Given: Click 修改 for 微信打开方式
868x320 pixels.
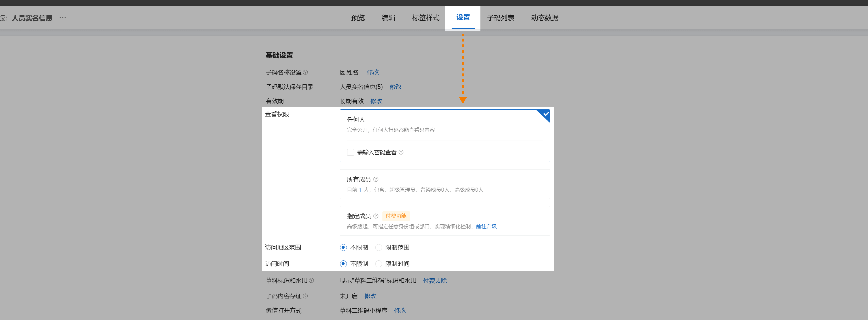Looking at the screenshot, I should click(400, 310).
